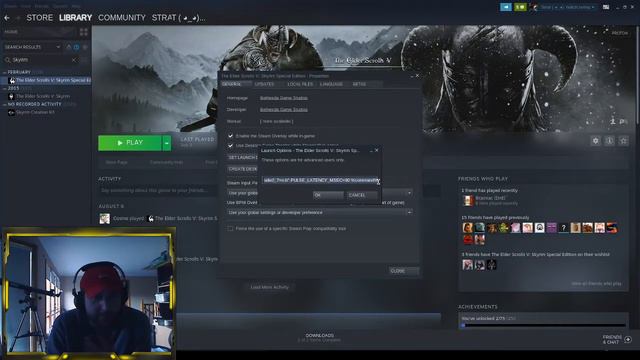Click Load More Activity
The height and width of the screenshot is (360, 640).
269,287
